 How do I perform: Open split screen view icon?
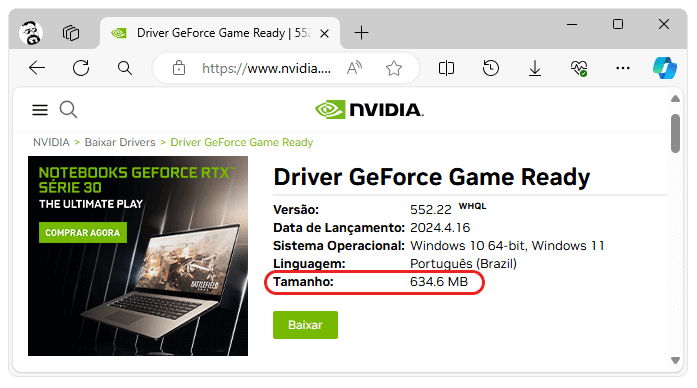[x=446, y=68]
